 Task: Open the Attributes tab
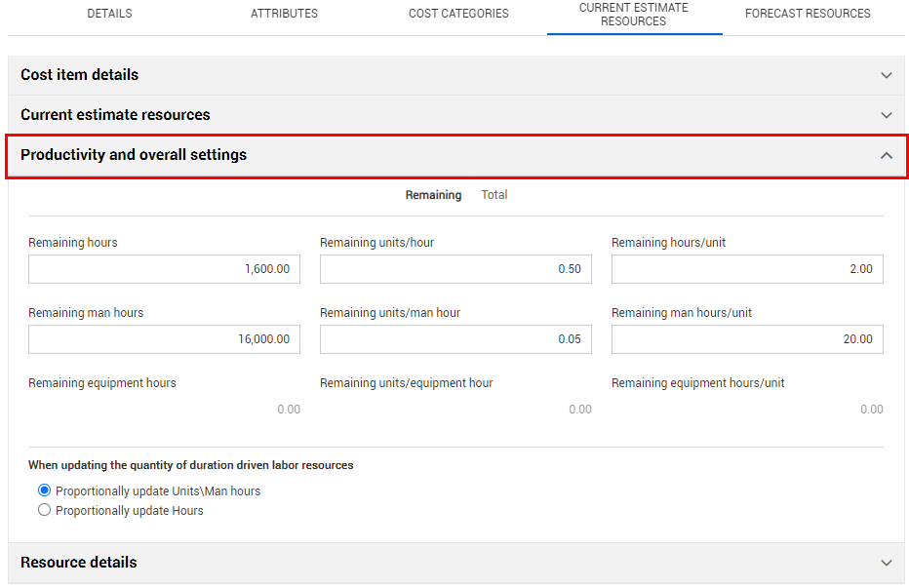[284, 14]
